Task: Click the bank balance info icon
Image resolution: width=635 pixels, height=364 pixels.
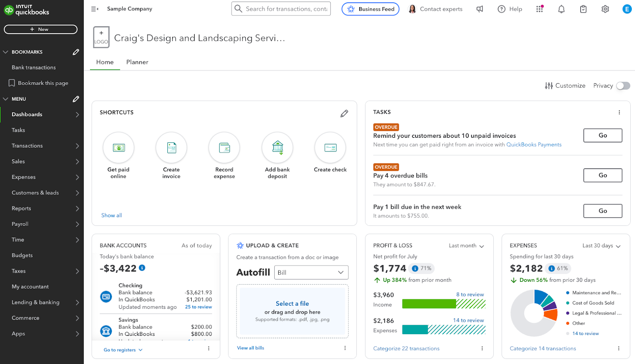Action: click(142, 268)
